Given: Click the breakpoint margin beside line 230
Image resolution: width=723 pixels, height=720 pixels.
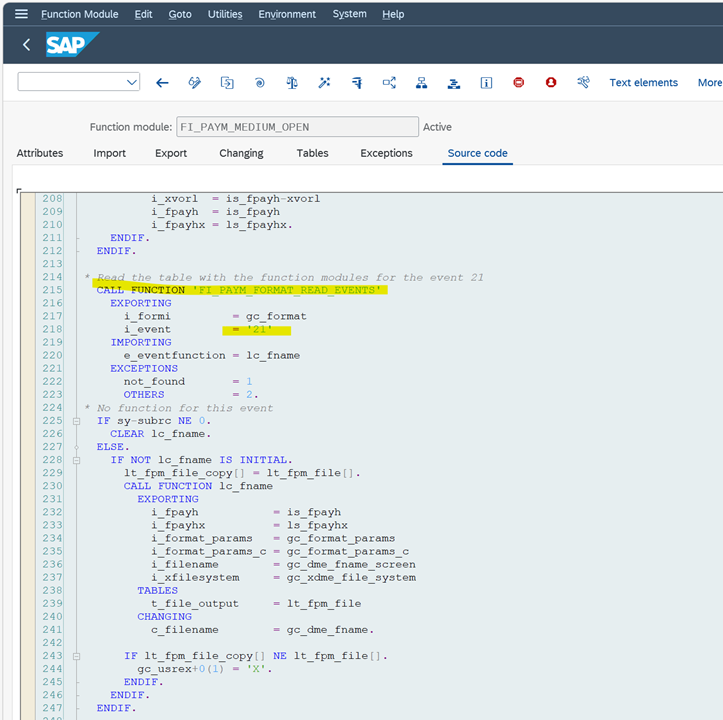Looking at the screenshot, I should (28, 486).
